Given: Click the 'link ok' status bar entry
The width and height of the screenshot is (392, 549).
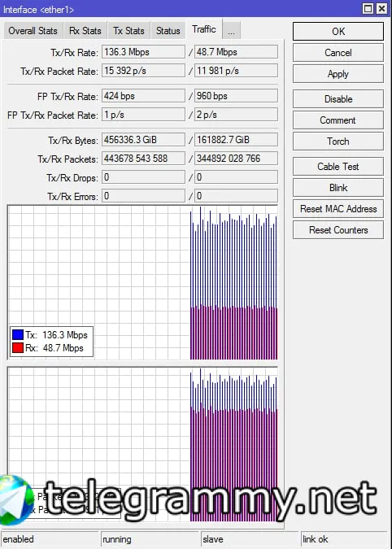Looking at the screenshot, I should pos(346,539).
